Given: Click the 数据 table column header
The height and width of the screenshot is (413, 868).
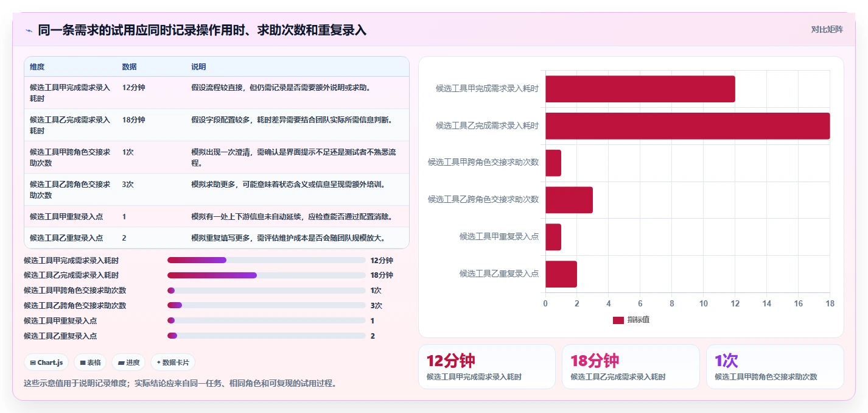Looking at the screenshot, I should 129,66.
